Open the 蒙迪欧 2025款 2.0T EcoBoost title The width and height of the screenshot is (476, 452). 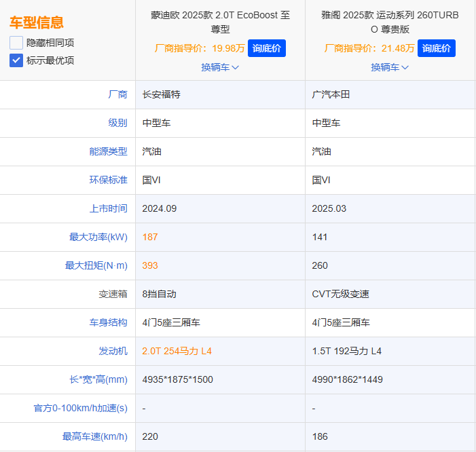[x=221, y=22]
